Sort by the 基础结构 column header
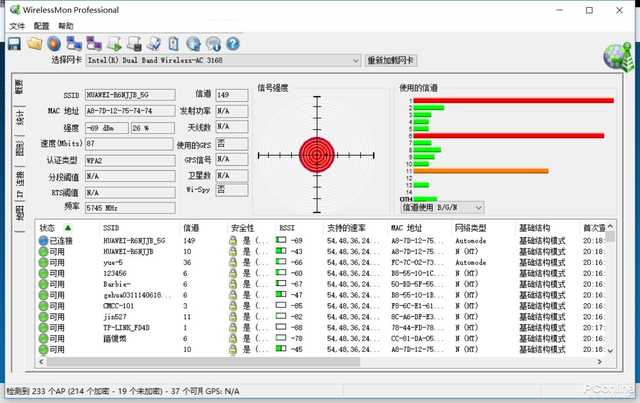640x403 pixels. coord(535,228)
